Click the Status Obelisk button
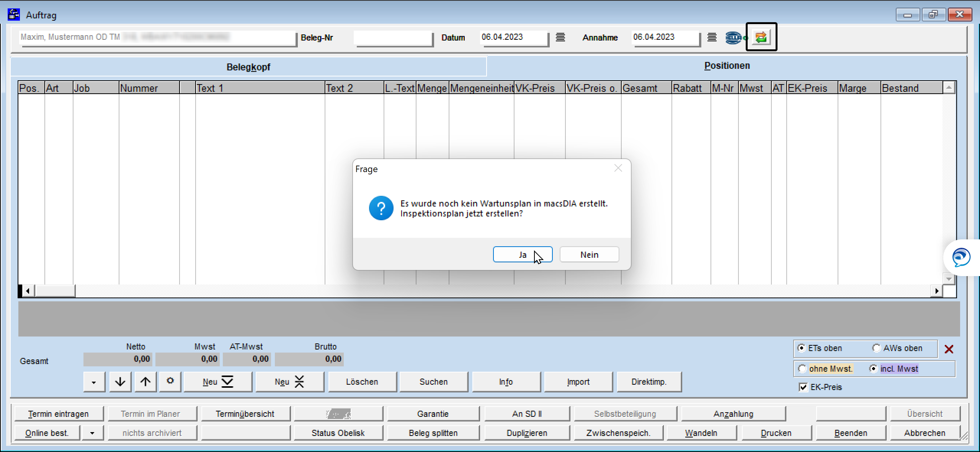The width and height of the screenshot is (980, 452). pos(338,433)
